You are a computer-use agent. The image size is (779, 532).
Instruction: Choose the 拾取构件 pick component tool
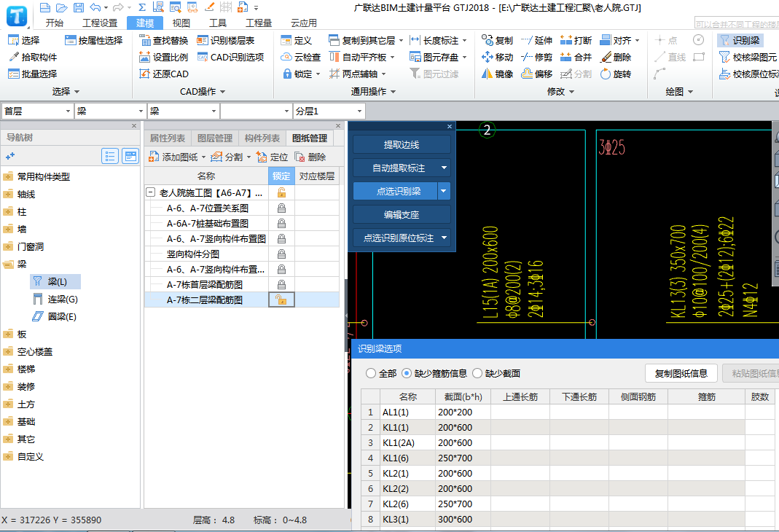[x=33, y=57]
